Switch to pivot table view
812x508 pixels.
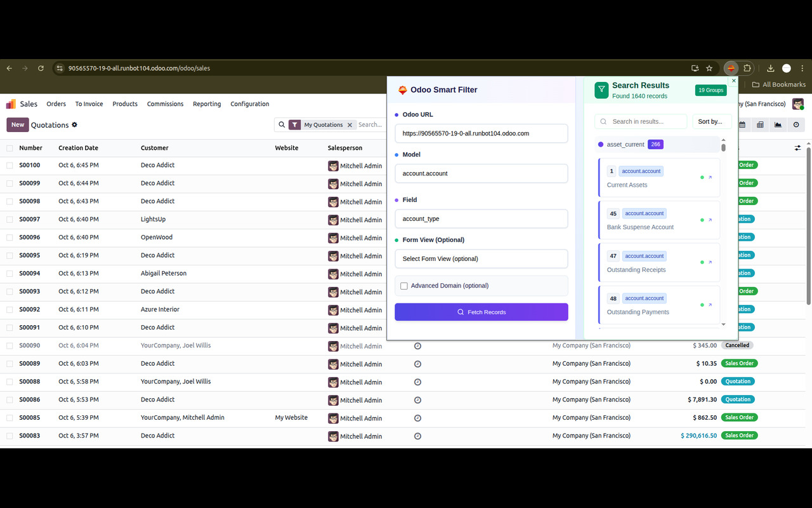(760, 125)
